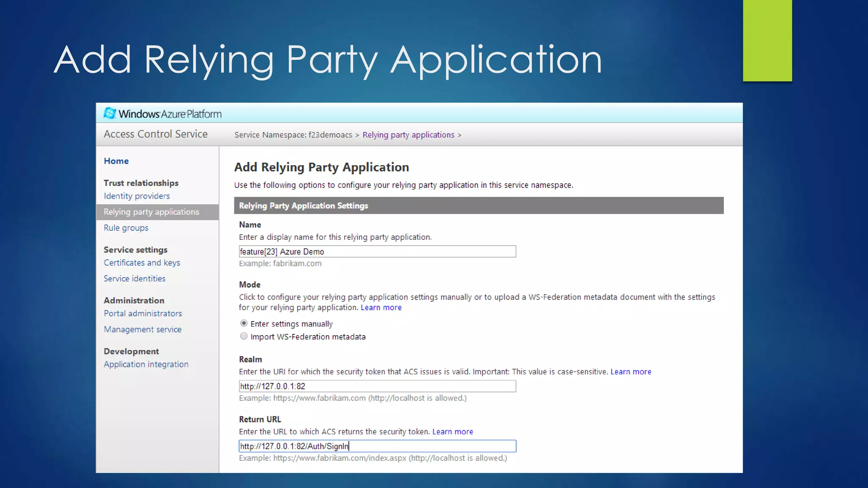This screenshot has width=868, height=488.
Task: Click Learn more link under Mode
Action: (381, 308)
